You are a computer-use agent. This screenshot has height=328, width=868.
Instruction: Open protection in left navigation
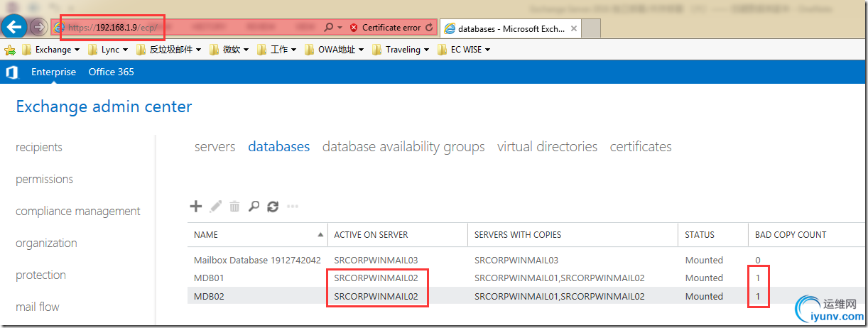[40, 275]
